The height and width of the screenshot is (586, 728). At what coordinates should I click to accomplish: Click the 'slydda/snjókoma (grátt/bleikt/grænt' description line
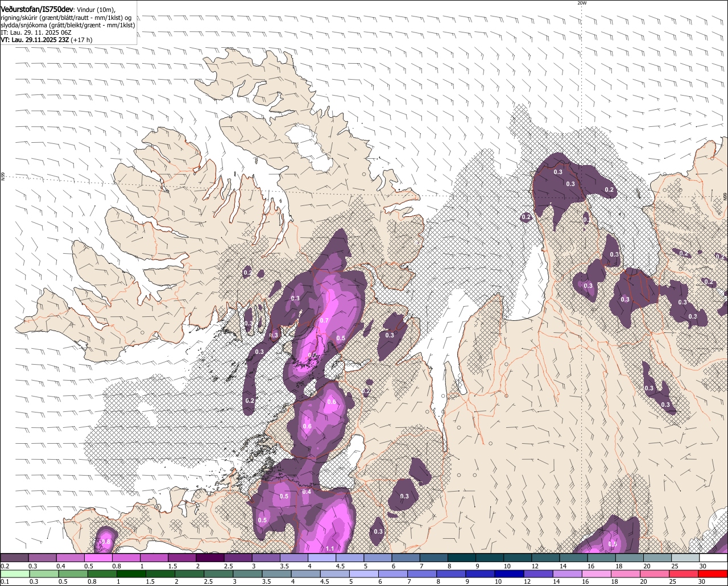(x=68, y=25)
